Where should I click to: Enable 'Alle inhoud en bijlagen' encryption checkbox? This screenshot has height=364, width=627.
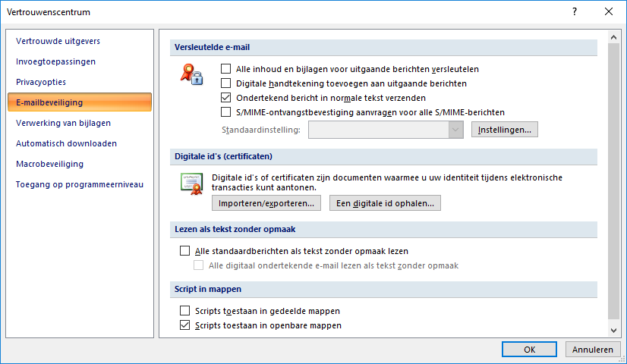click(x=225, y=69)
